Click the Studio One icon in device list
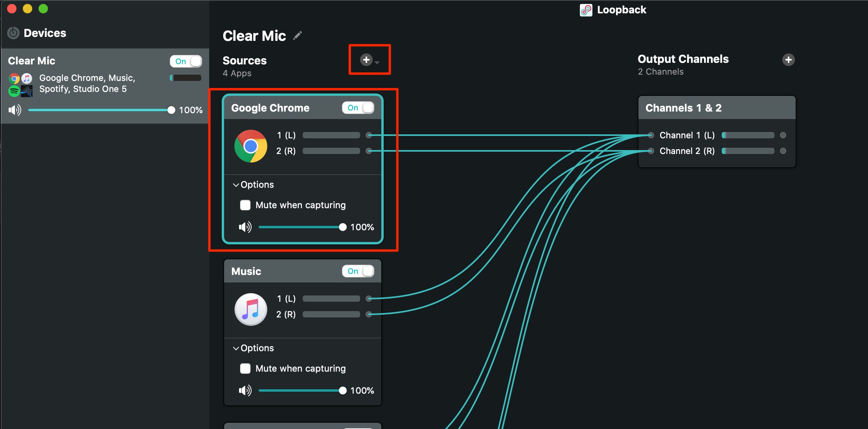Image resolution: width=868 pixels, height=429 pixels. click(x=26, y=91)
